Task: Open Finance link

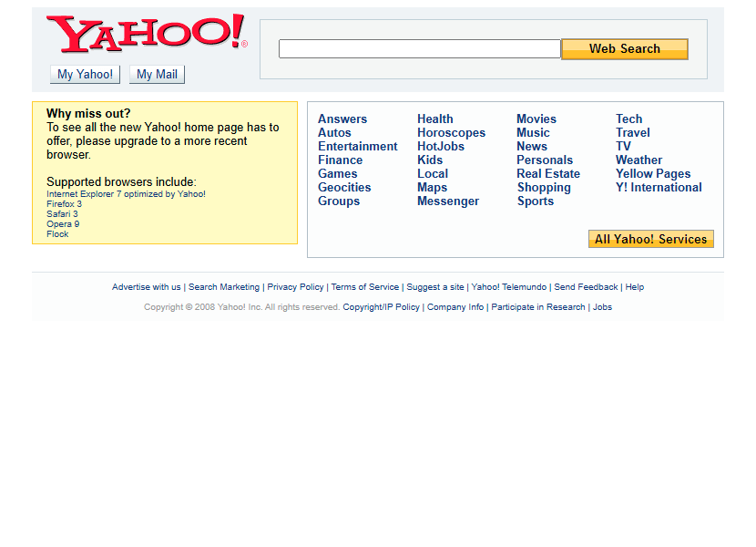Action: [x=341, y=160]
